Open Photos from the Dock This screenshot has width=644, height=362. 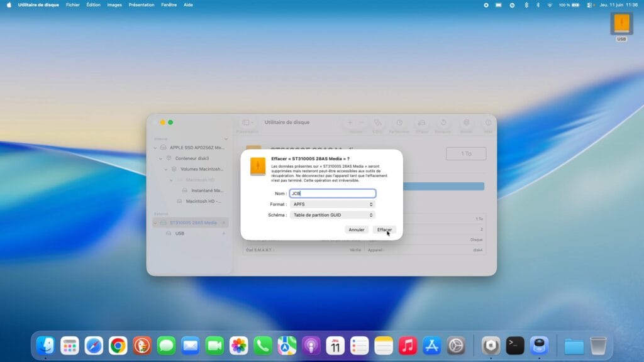pyautogui.click(x=238, y=346)
